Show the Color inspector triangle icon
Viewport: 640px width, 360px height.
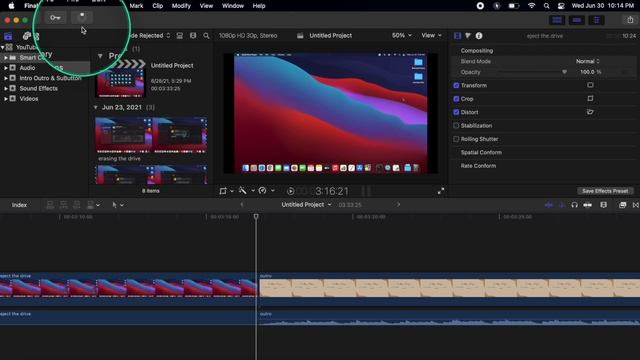(468, 36)
